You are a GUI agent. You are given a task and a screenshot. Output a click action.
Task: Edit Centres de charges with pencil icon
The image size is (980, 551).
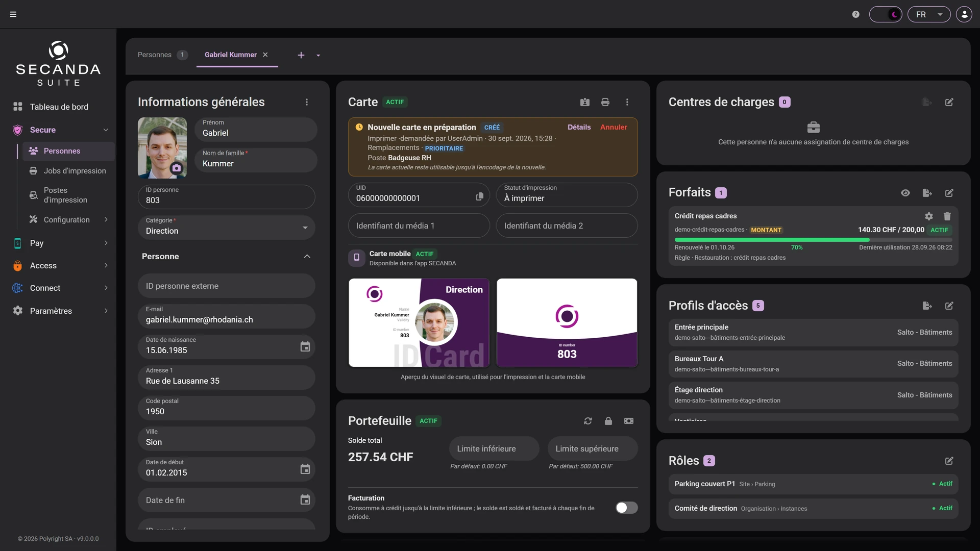pos(949,102)
